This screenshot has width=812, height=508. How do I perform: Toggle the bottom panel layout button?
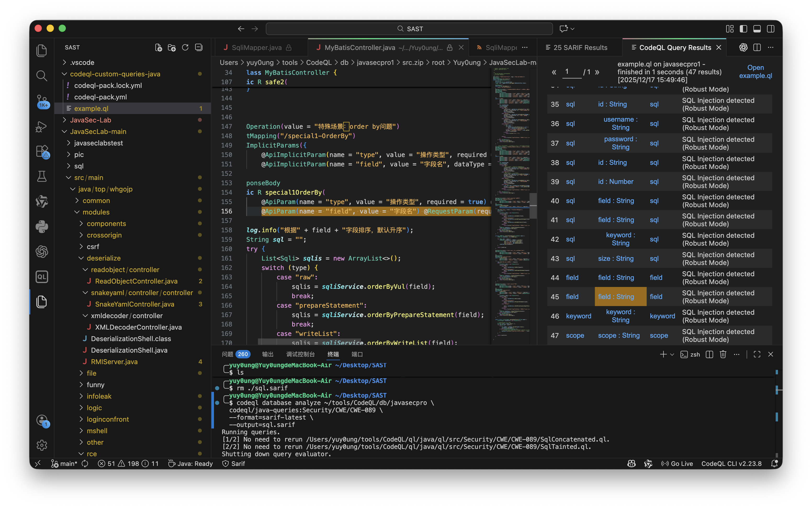757,29
